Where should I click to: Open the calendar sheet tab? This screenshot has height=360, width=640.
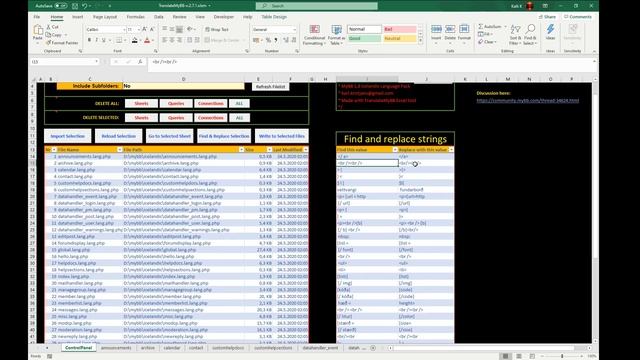pyautogui.click(x=172, y=348)
